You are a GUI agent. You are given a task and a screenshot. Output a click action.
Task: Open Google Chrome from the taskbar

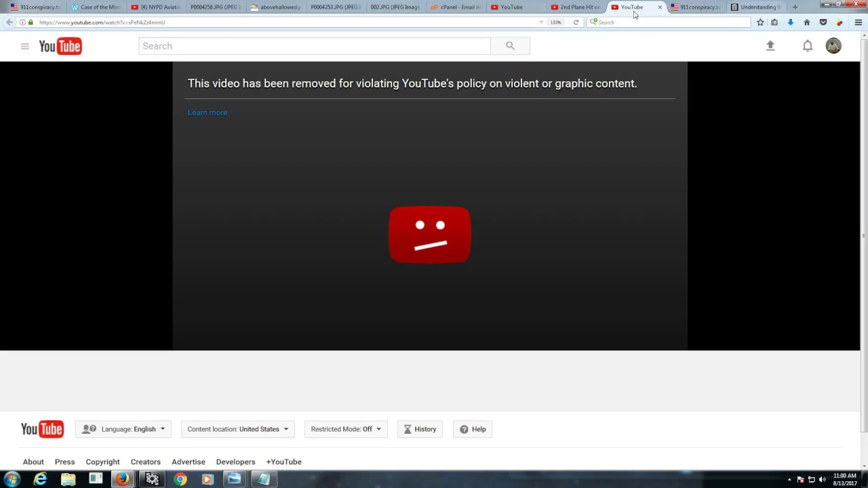[180, 479]
